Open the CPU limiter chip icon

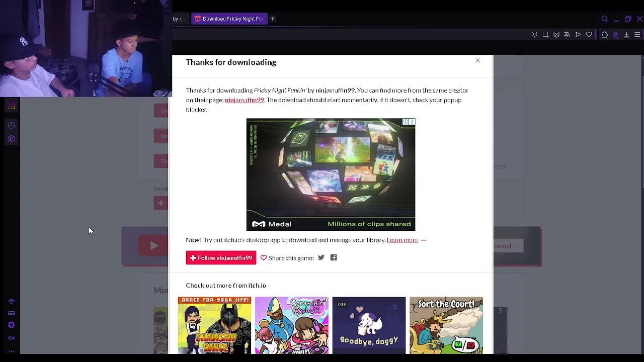12,325
